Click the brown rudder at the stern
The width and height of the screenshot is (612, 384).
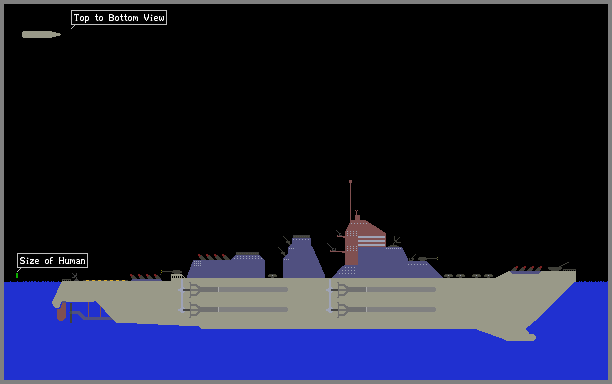[x=61, y=311]
